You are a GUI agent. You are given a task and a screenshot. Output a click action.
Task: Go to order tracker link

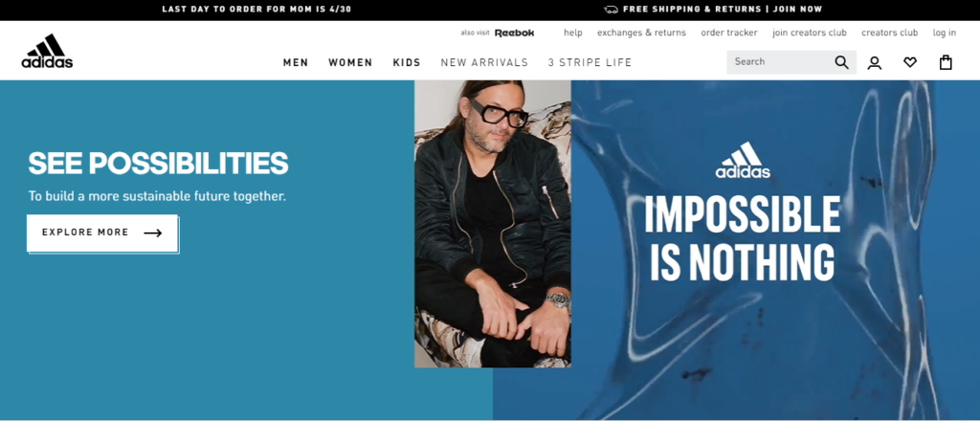point(728,33)
